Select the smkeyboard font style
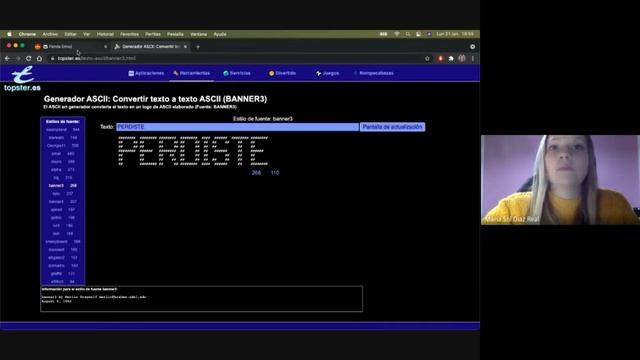This screenshot has width=640, height=360. 62,242
